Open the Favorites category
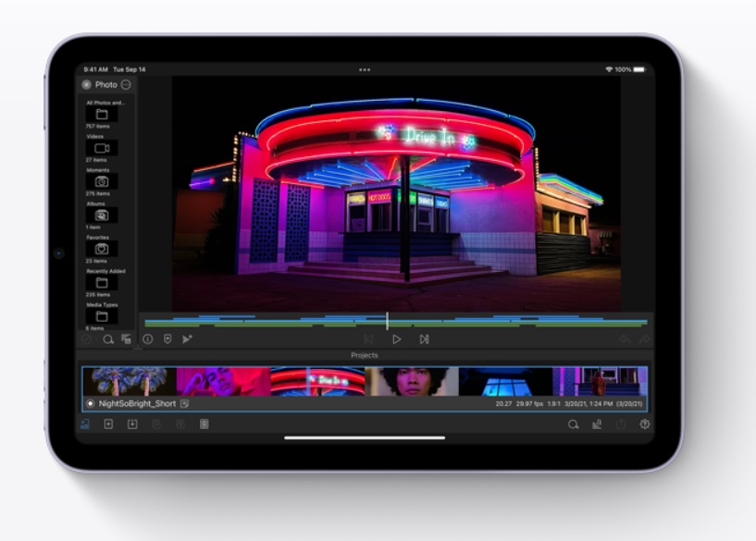 (102, 249)
